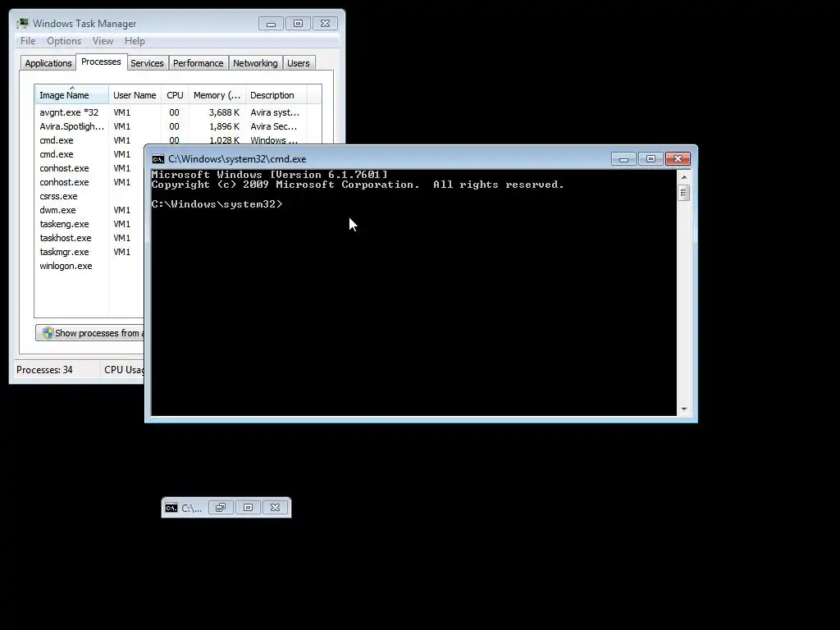Screen dimensions: 840x630
Task: Open the View menu in Task Manager
Action: point(103,41)
